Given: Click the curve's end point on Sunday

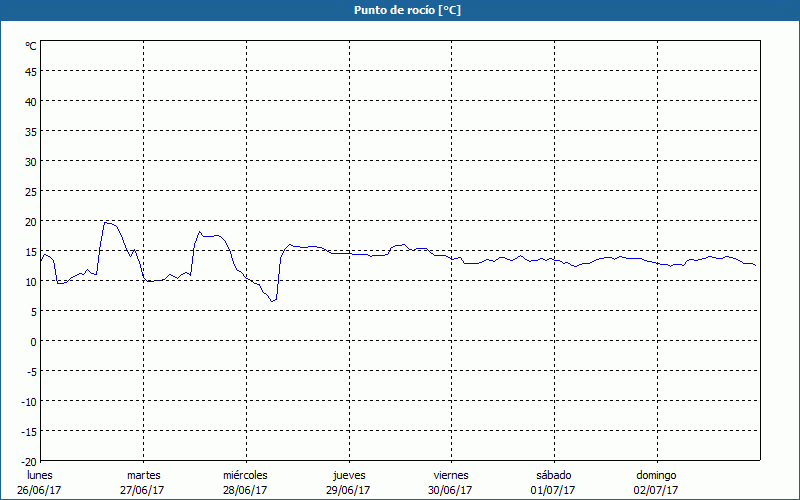Looking at the screenshot, I should (x=756, y=265).
